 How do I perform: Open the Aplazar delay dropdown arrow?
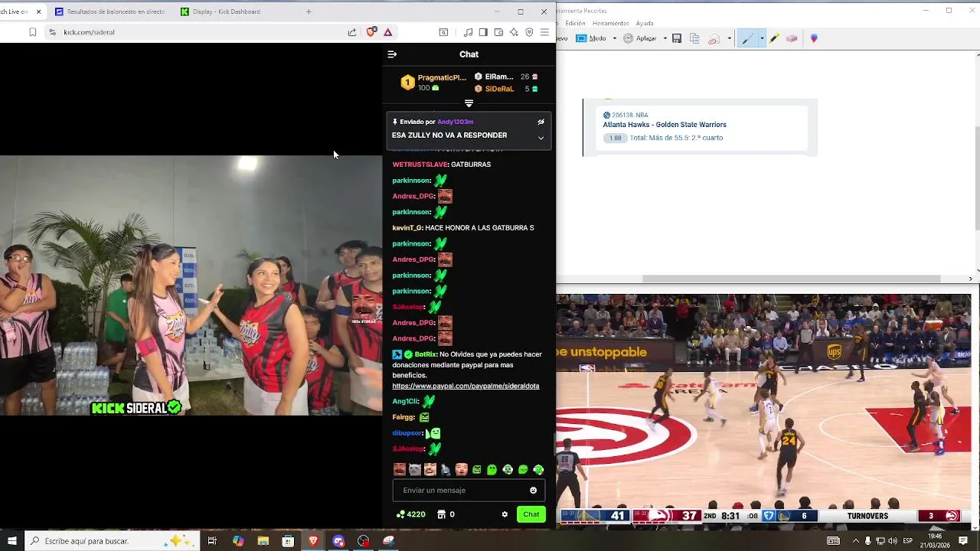pos(665,38)
